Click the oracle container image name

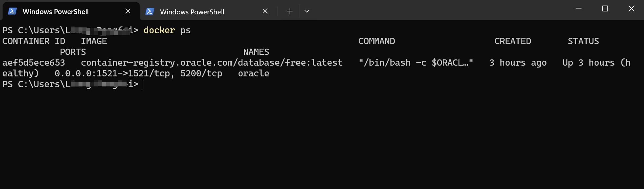click(x=211, y=62)
